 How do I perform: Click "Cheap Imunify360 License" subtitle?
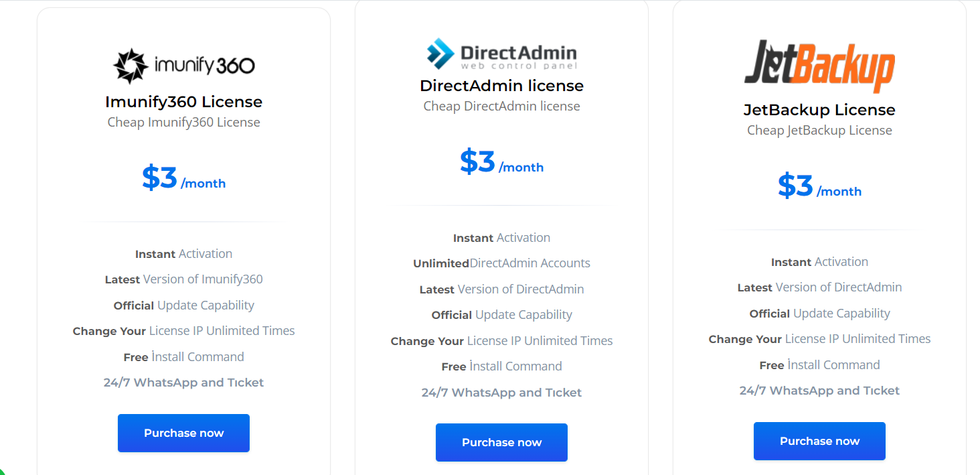(183, 122)
